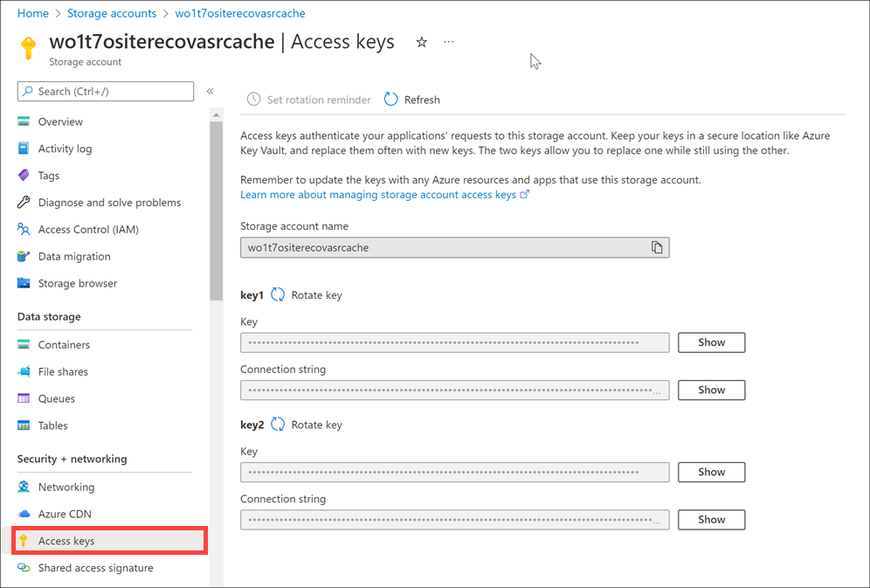This screenshot has width=870, height=588.
Task: Click wo1t7ositerecovasrcache breadcrumb link
Action: (x=239, y=13)
